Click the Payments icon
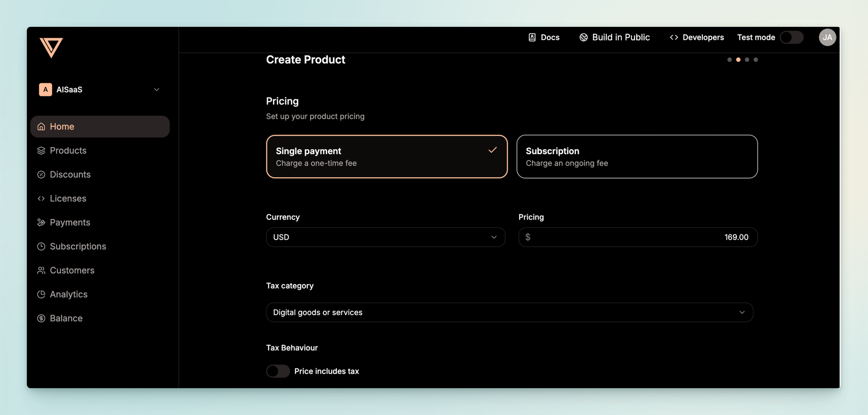The width and height of the screenshot is (868, 415). pos(41,222)
